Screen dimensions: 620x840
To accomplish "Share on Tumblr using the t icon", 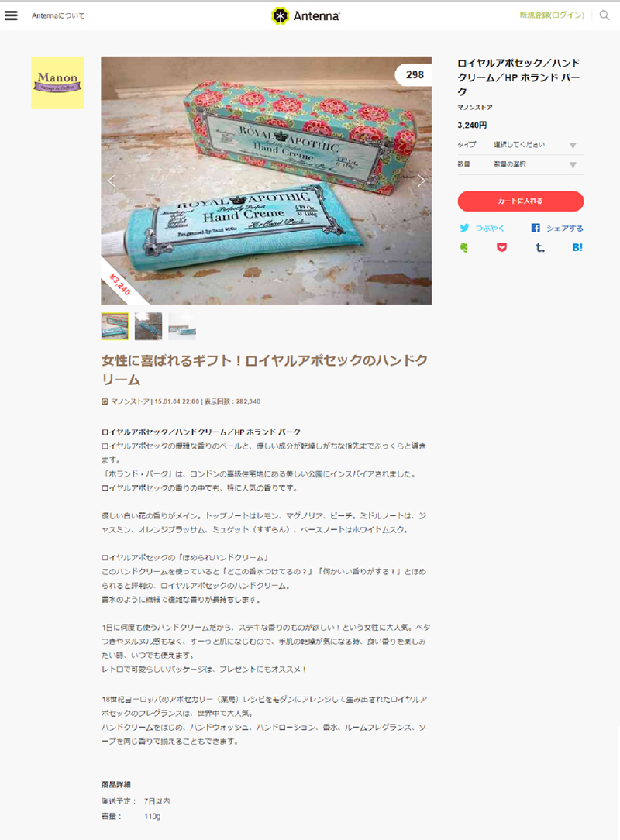I will pyautogui.click(x=540, y=247).
